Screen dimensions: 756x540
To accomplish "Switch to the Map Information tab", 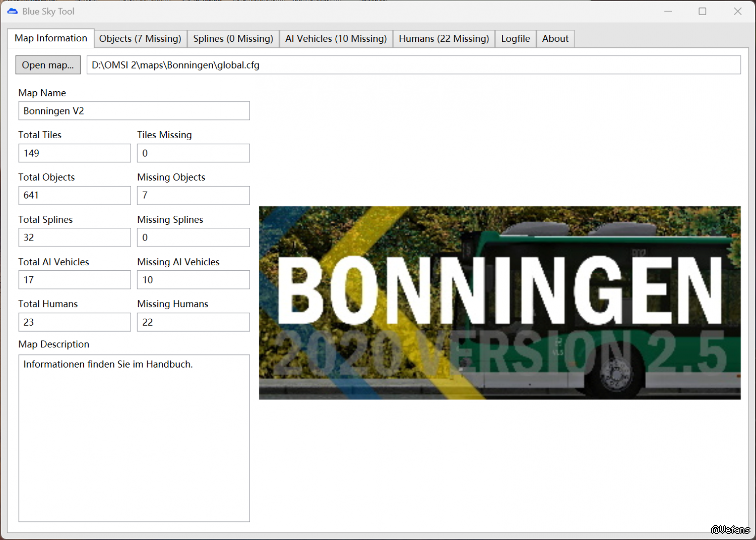I will point(50,38).
